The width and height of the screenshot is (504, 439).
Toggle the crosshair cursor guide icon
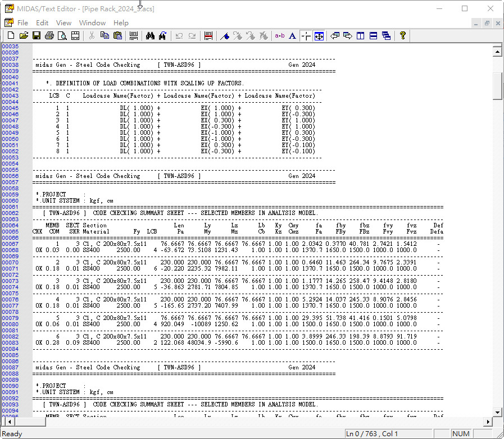[306, 35]
